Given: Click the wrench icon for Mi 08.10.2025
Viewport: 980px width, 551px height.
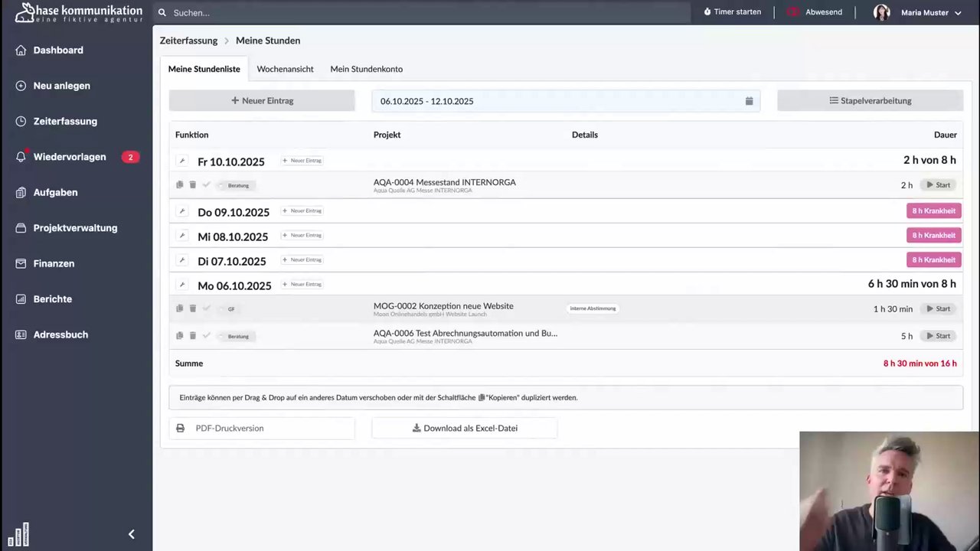Looking at the screenshot, I should (x=181, y=236).
